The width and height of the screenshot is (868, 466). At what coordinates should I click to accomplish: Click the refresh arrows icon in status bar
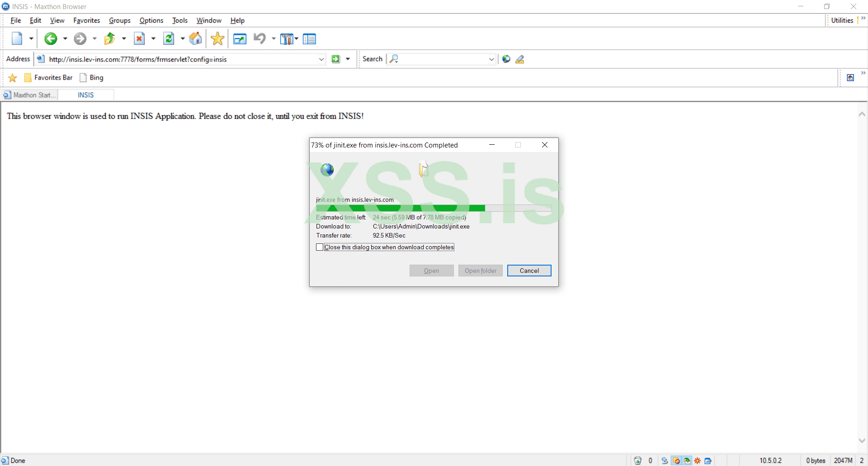click(x=665, y=461)
